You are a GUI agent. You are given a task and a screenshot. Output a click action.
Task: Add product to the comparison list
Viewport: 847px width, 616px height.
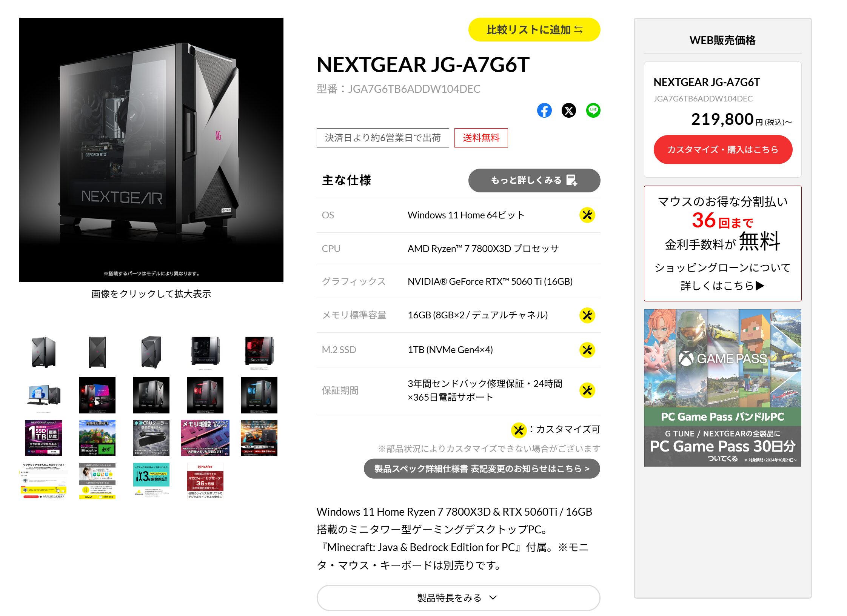click(534, 29)
